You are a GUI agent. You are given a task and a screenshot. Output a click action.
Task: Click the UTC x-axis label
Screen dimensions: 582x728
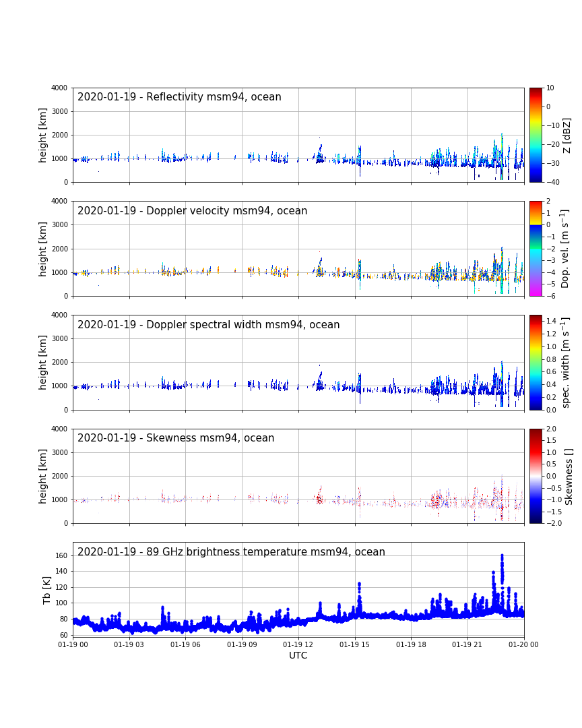pyautogui.click(x=298, y=655)
